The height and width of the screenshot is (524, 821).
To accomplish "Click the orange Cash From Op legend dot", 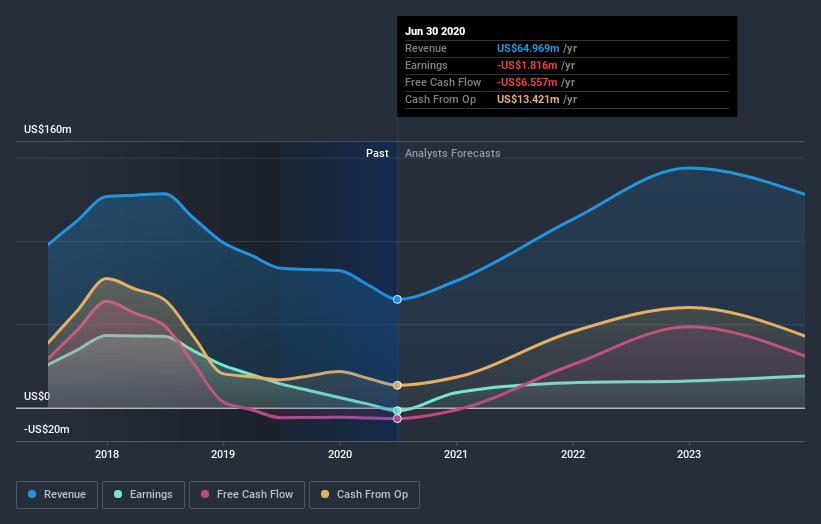I will pos(325,494).
